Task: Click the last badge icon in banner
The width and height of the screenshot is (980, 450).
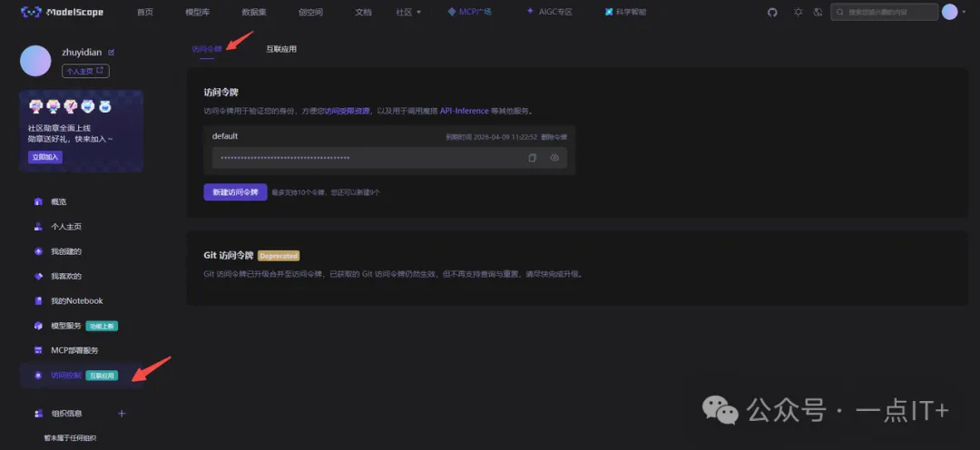Action: click(x=103, y=107)
